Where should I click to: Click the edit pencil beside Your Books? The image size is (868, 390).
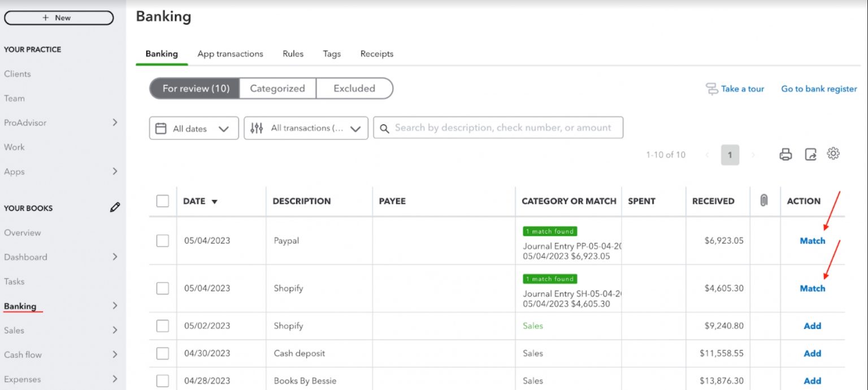(115, 207)
